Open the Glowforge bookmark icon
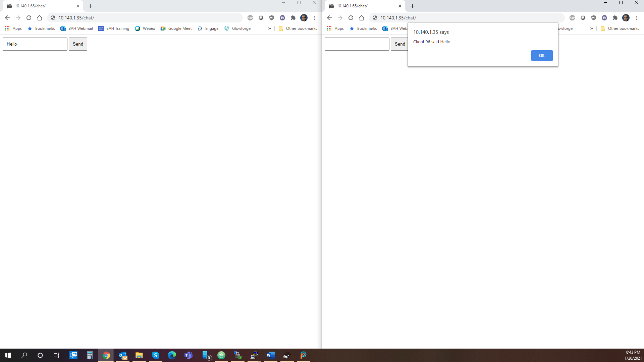Screen dimensions: 644x362 pos(227,28)
